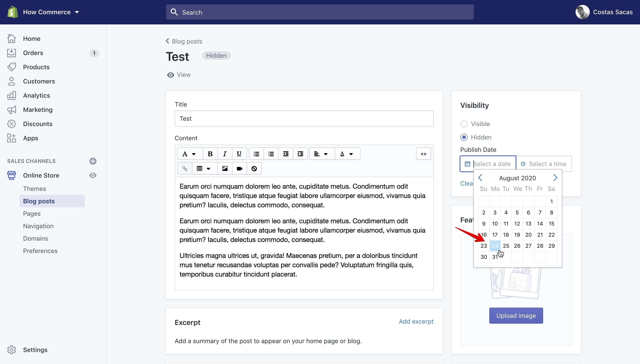This screenshot has width=640, height=364.
Task: Select the Hidden radio button
Action: click(x=464, y=137)
